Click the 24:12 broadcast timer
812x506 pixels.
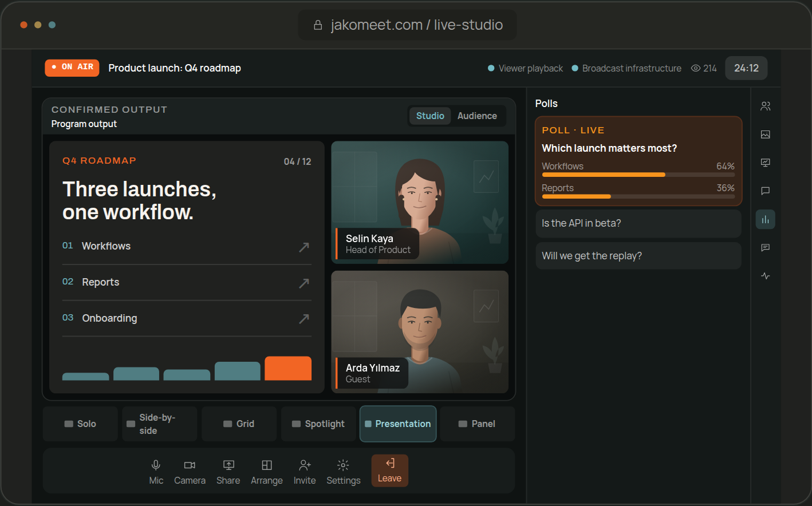coord(746,68)
